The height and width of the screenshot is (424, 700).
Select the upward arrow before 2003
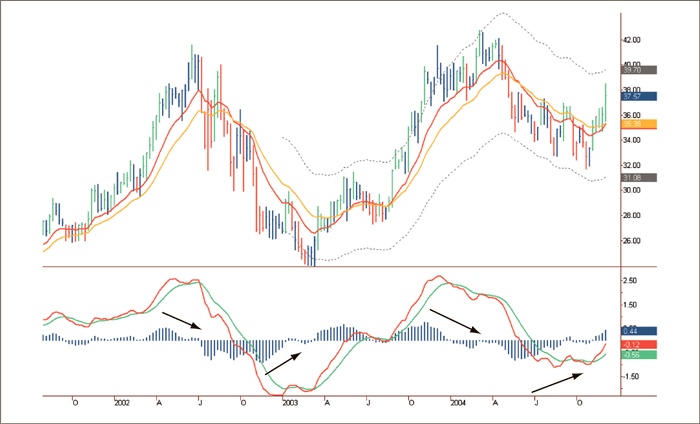tap(280, 362)
